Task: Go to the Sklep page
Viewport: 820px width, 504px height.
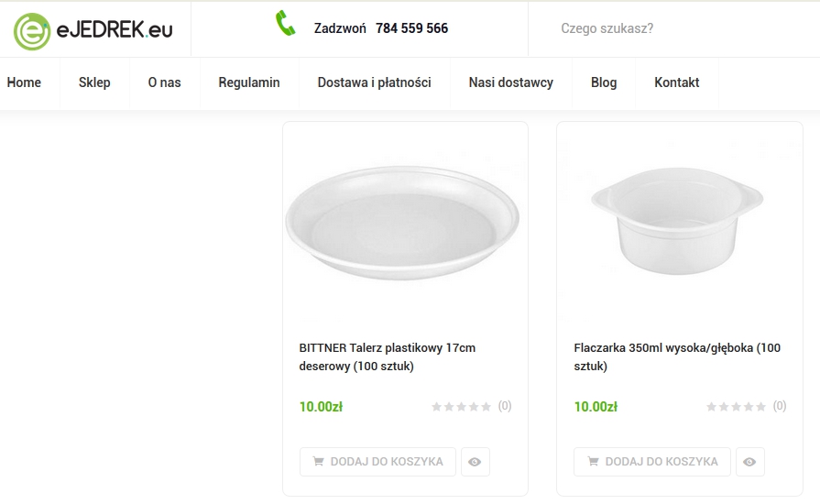Action: (94, 82)
